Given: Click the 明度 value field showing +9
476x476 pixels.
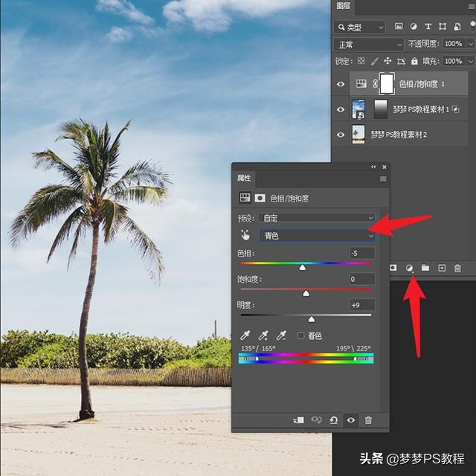Looking at the screenshot, I should pos(362,305).
